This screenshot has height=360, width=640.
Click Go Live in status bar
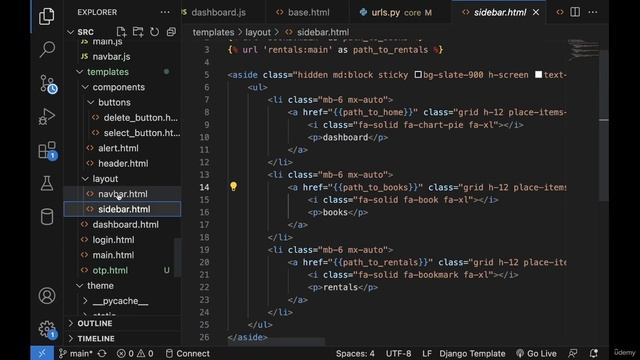coord(536,353)
